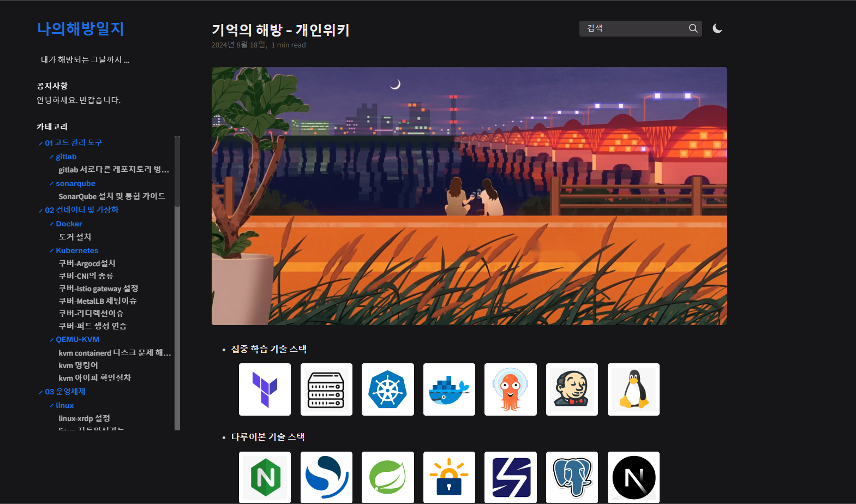The width and height of the screenshot is (856, 504).
Task: Click the 다루어본 기술 스택 heading
Action: [268, 437]
